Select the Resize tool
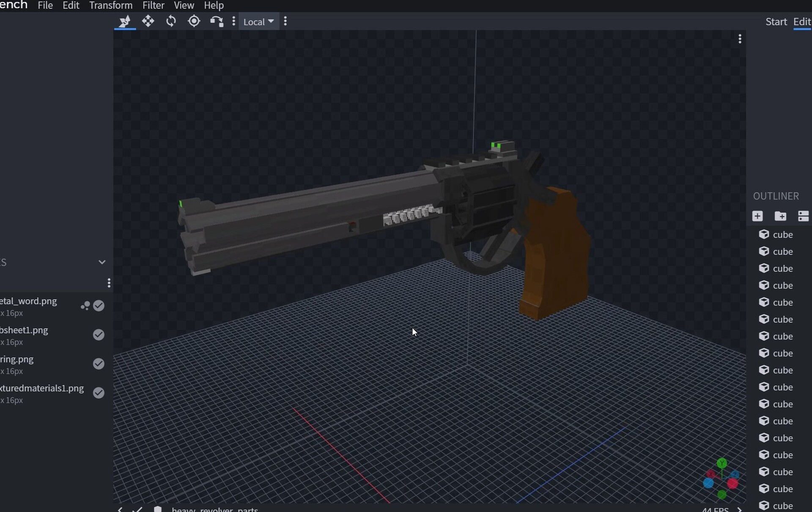 [x=125, y=21]
